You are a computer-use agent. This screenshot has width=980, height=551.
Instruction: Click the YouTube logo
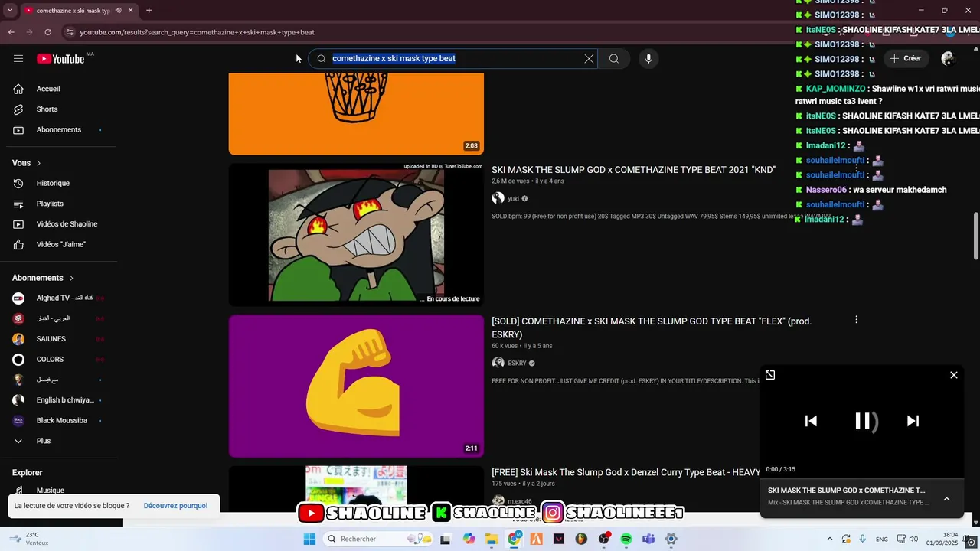(x=60, y=59)
